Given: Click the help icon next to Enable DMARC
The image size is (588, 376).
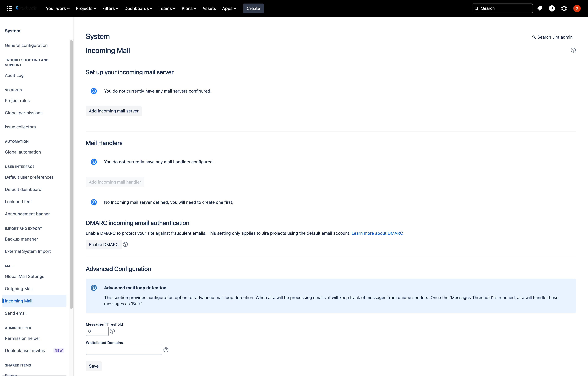Looking at the screenshot, I should [125, 244].
